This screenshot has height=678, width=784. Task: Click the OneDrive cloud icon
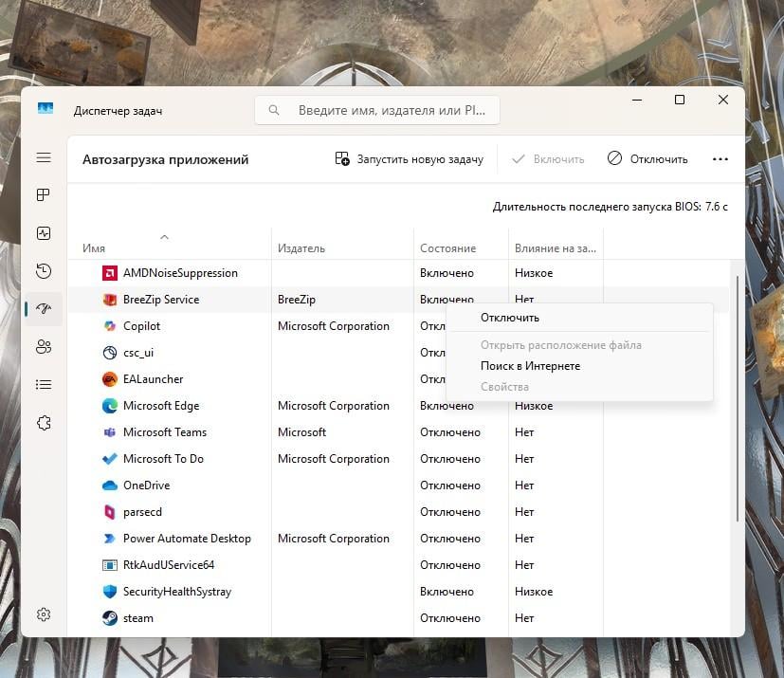point(110,486)
